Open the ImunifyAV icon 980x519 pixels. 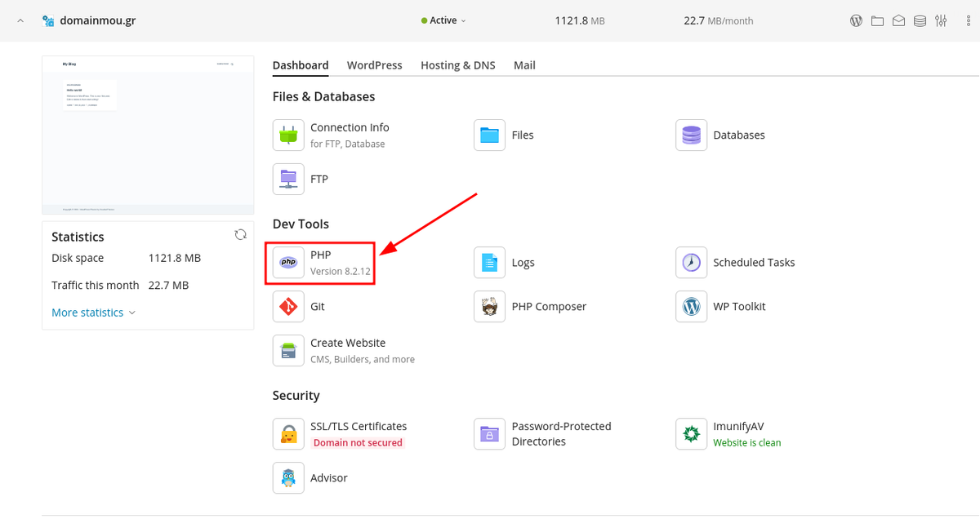[692, 434]
